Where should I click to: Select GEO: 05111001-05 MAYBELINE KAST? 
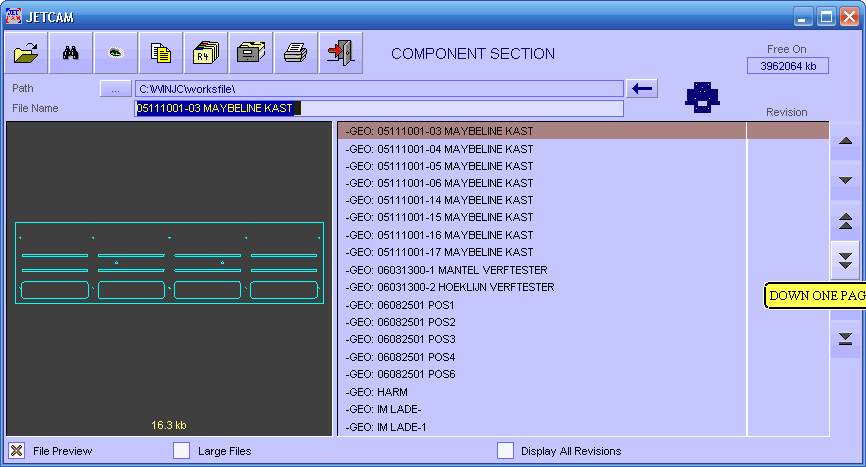[x=542, y=166]
